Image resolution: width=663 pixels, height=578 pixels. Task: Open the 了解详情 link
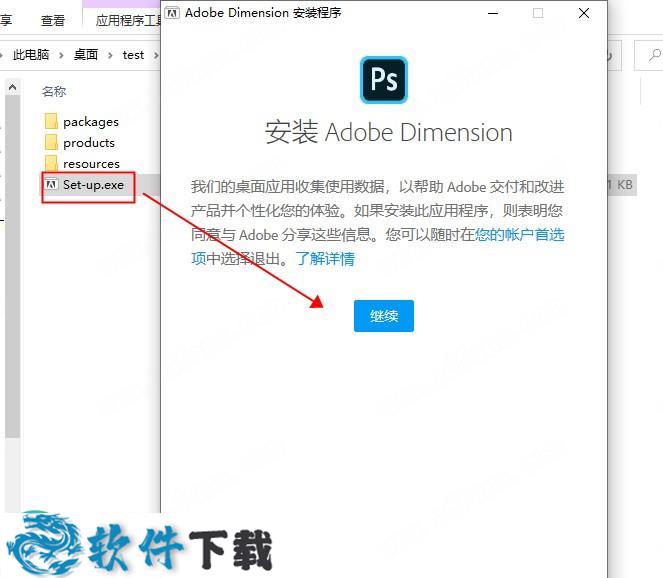click(325, 259)
